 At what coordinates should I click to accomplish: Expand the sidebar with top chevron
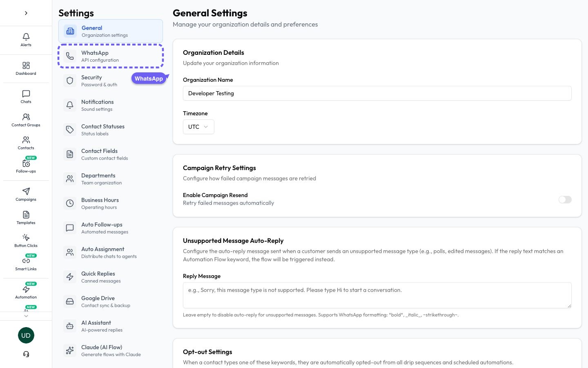click(x=26, y=13)
